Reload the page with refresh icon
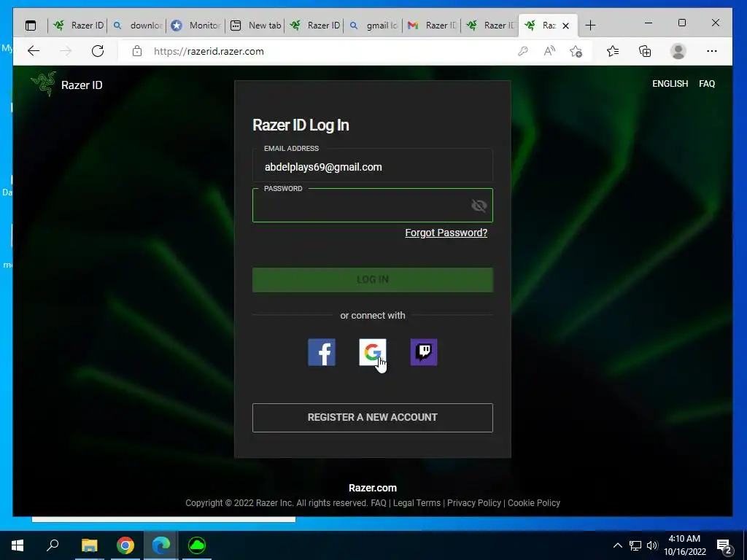The image size is (747, 560). pyautogui.click(x=98, y=51)
